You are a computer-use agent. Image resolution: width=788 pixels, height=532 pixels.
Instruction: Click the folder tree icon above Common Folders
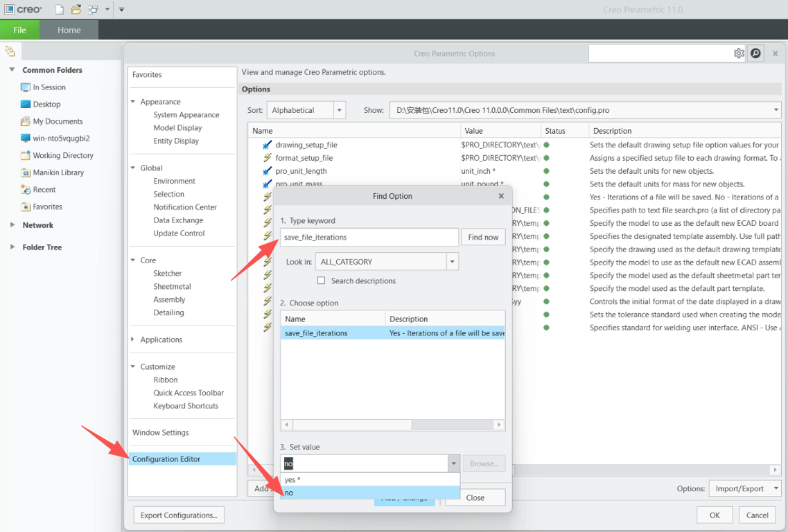tap(10, 51)
